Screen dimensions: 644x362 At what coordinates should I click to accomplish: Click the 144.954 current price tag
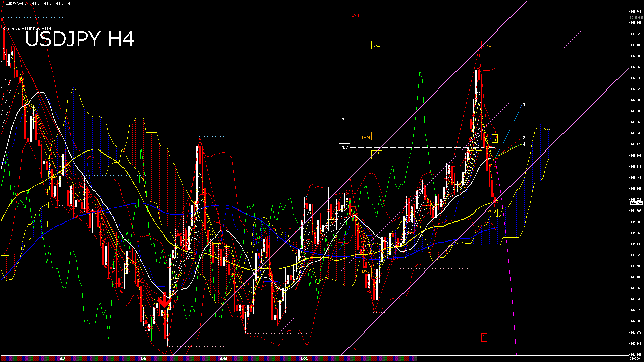pos(636,203)
